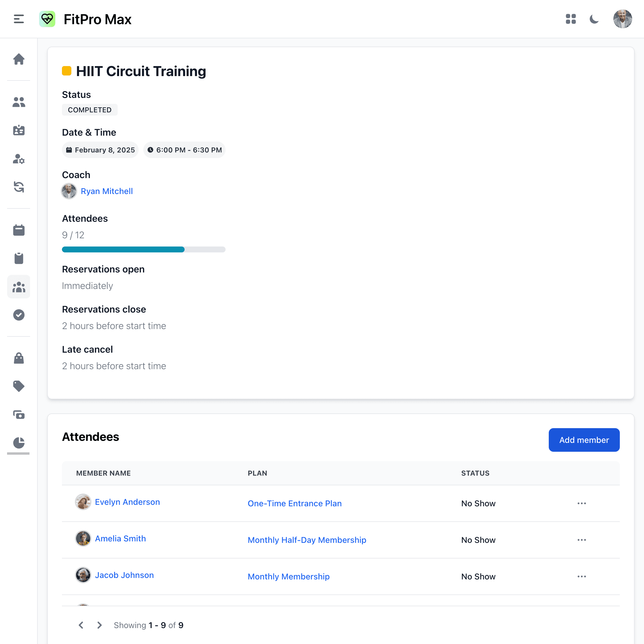Collapse the sidebar using the hamburger toggle
The height and width of the screenshot is (644, 644).
19,19
